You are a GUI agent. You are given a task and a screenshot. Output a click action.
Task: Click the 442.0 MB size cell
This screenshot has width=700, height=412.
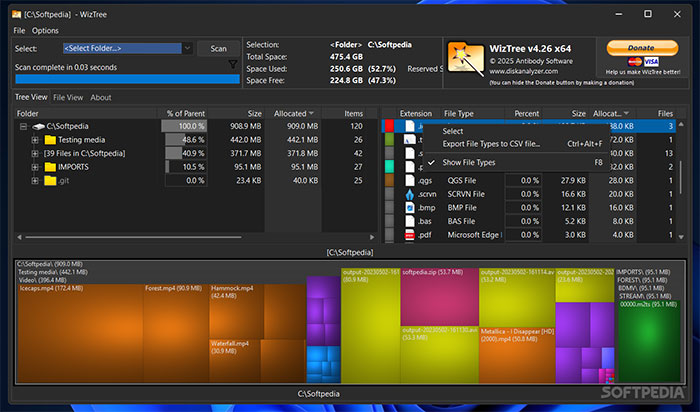point(246,140)
